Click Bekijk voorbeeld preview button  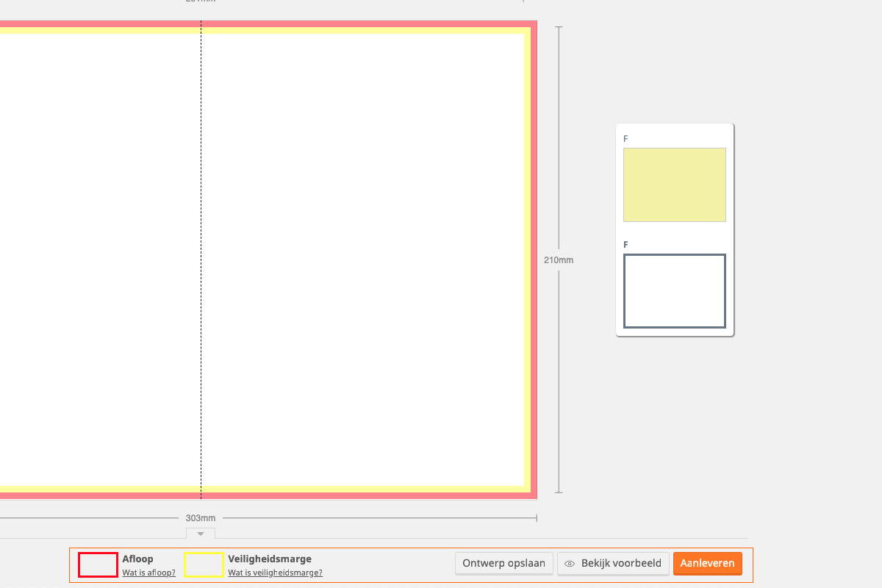point(614,564)
